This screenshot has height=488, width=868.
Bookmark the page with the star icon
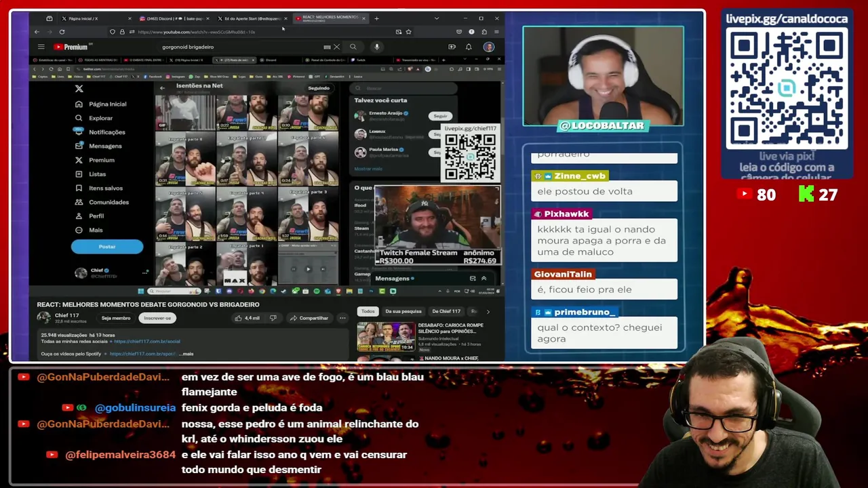408,32
